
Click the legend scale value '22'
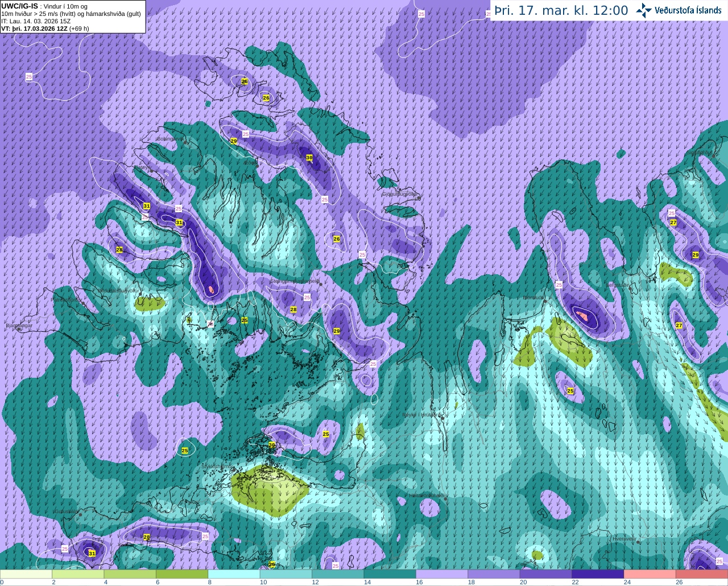pos(575,582)
